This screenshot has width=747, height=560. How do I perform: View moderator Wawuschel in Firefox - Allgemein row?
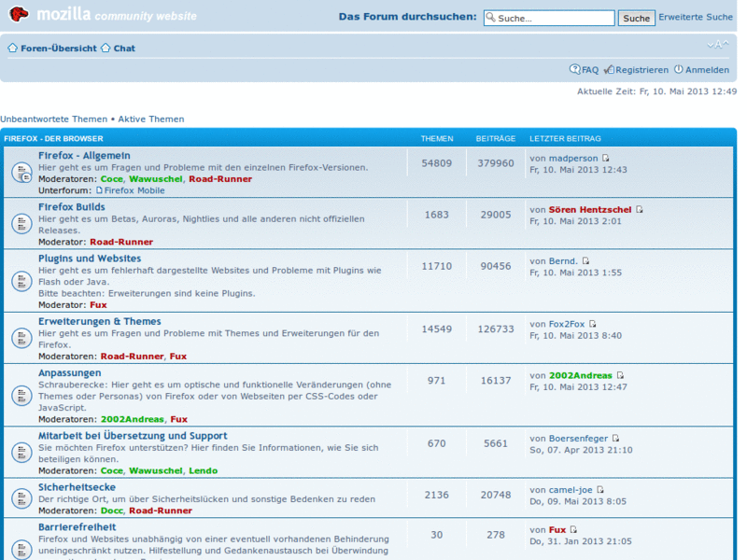156,179
